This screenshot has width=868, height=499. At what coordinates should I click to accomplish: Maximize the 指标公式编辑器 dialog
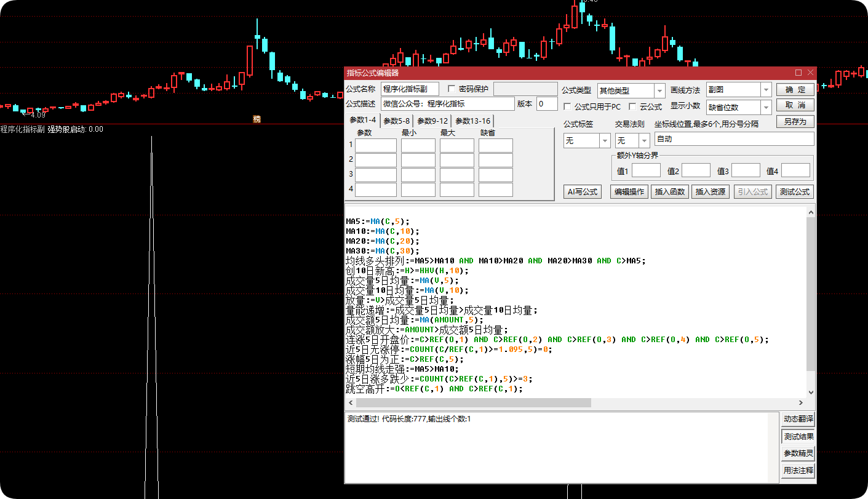coord(798,72)
